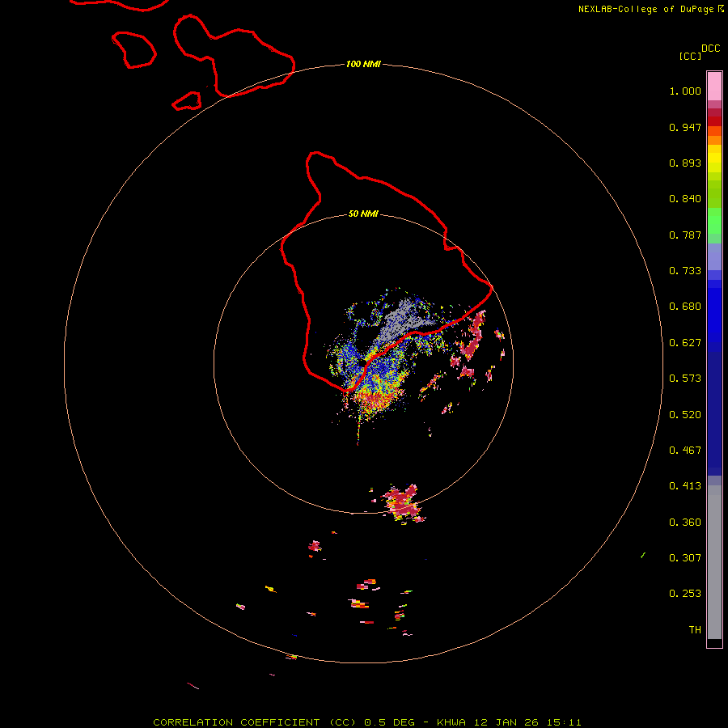This screenshot has height=728, width=728.
Task: Click the 0.573 scale value
Action: tap(685, 379)
